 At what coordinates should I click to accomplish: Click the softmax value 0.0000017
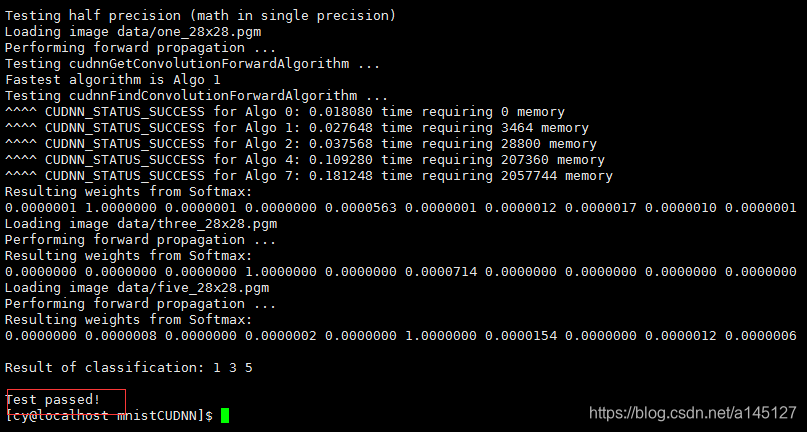(x=601, y=208)
